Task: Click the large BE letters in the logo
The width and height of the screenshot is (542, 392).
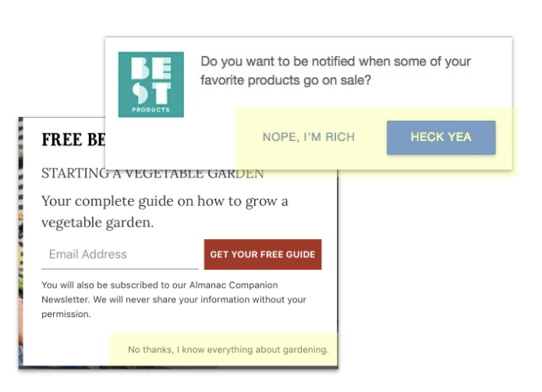Action: click(x=151, y=68)
